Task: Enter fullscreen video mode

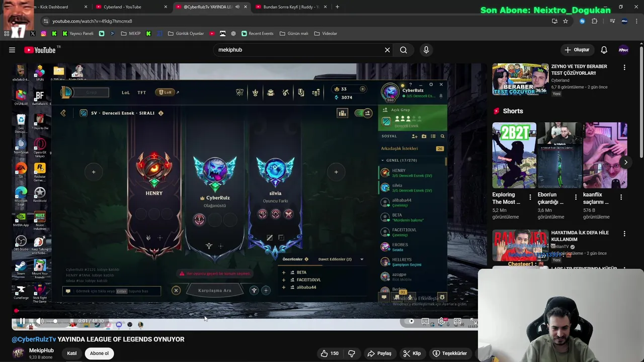Action: point(473,321)
